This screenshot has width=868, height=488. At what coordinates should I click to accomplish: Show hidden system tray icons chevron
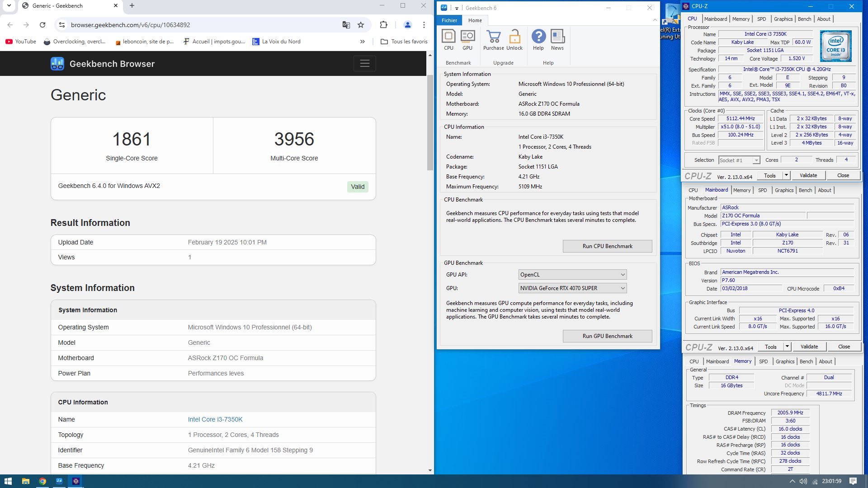(792, 481)
